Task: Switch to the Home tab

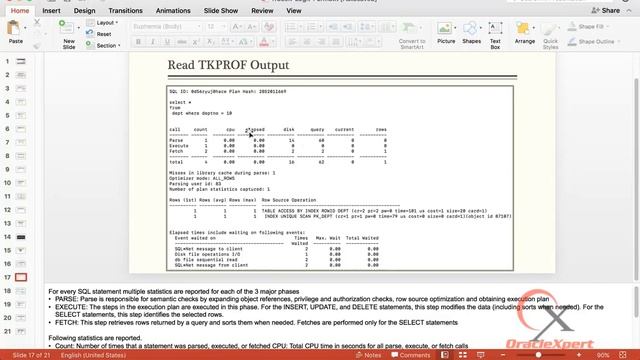Action: coord(20,11)
